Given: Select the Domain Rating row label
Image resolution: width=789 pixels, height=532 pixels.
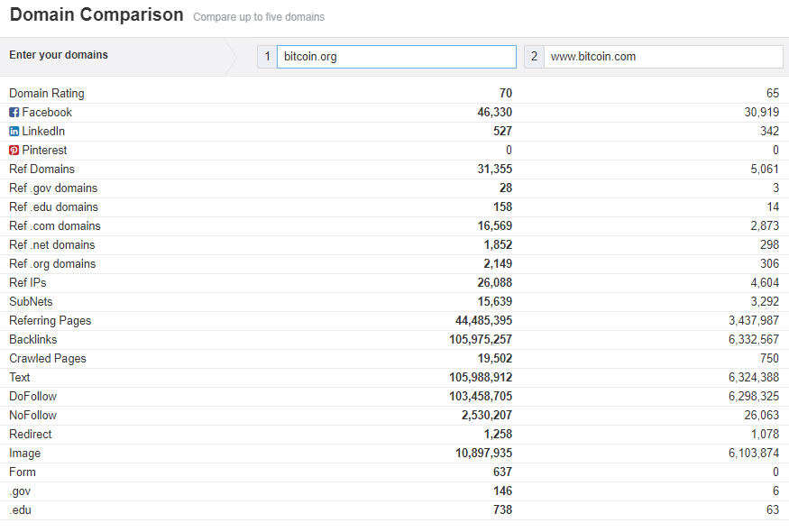Looking at the screenshot, I should (x=47, y=94).
